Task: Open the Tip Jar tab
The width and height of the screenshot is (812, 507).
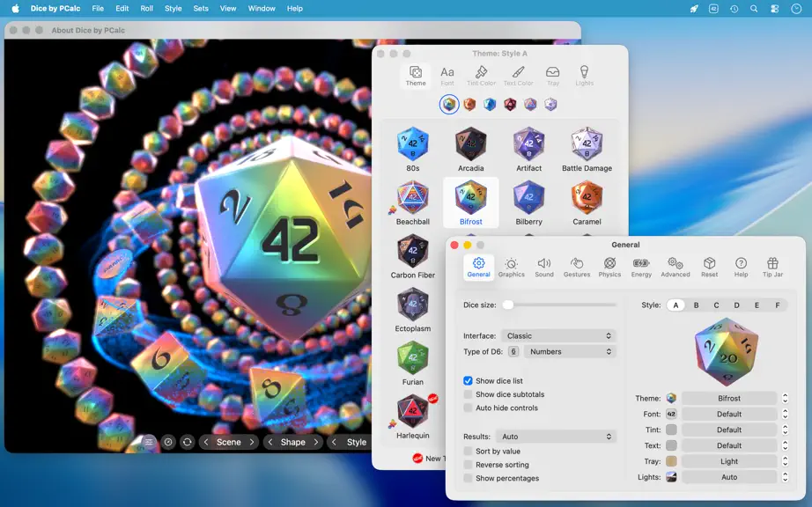Action: [772, 267]
